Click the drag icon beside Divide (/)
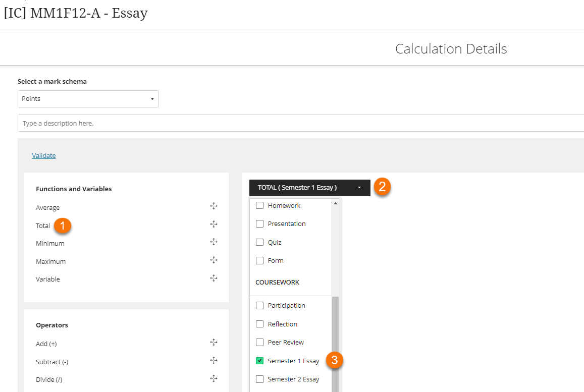The image size is (584, 392). click(x=214, y=378)
